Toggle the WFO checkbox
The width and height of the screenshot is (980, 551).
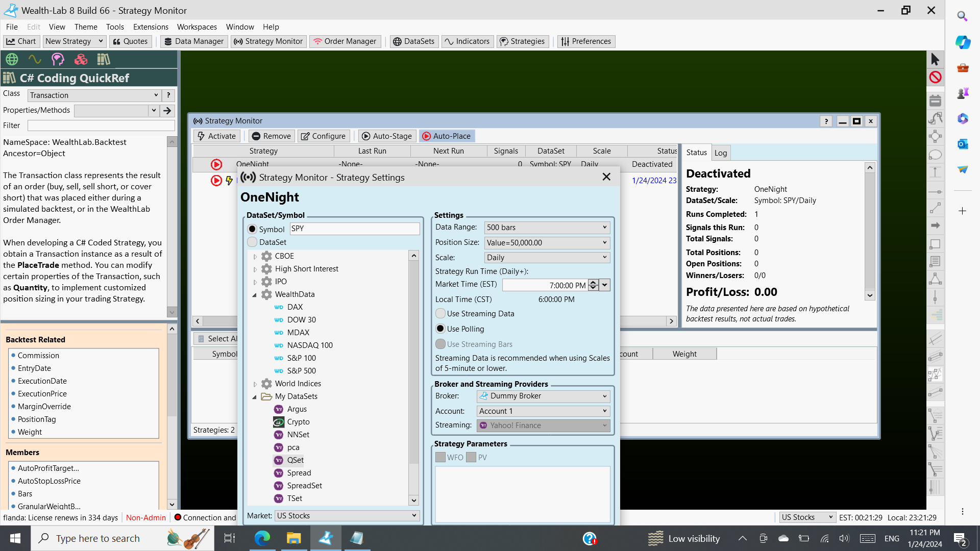(x=440, y=458)
